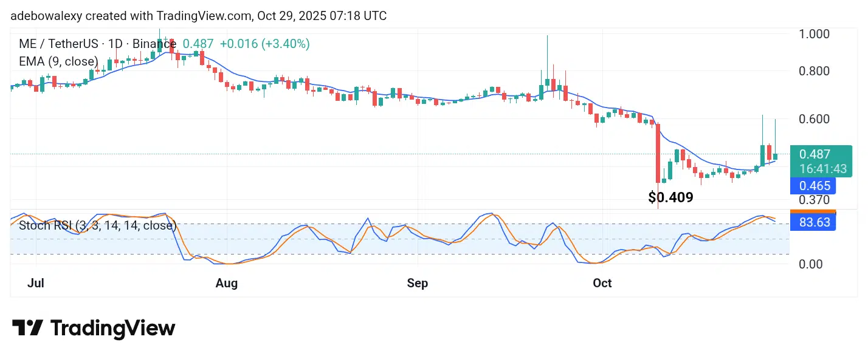
Task: Click the blue 0.465 EMA value tag
Action: tap(813, 185)
